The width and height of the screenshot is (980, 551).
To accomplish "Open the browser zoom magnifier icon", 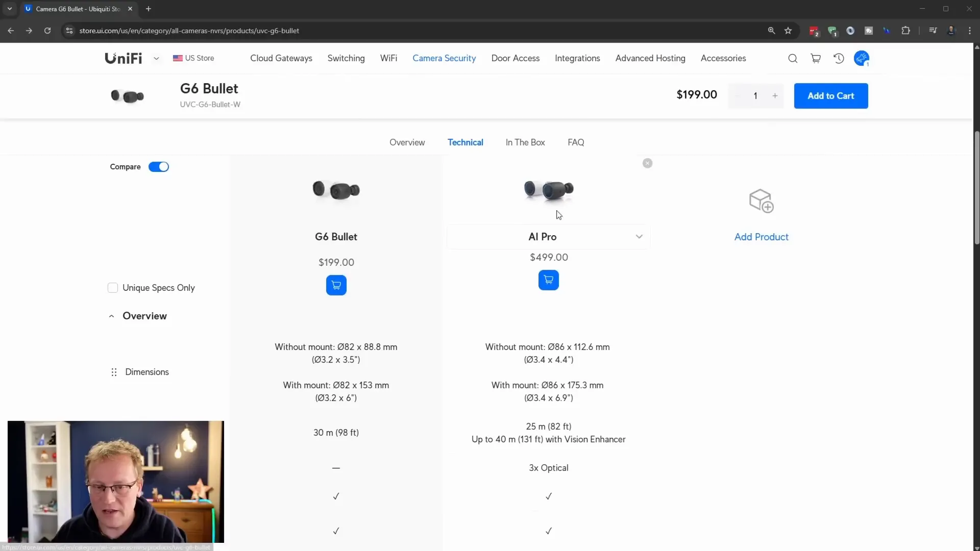I will [x=771, y=31].
